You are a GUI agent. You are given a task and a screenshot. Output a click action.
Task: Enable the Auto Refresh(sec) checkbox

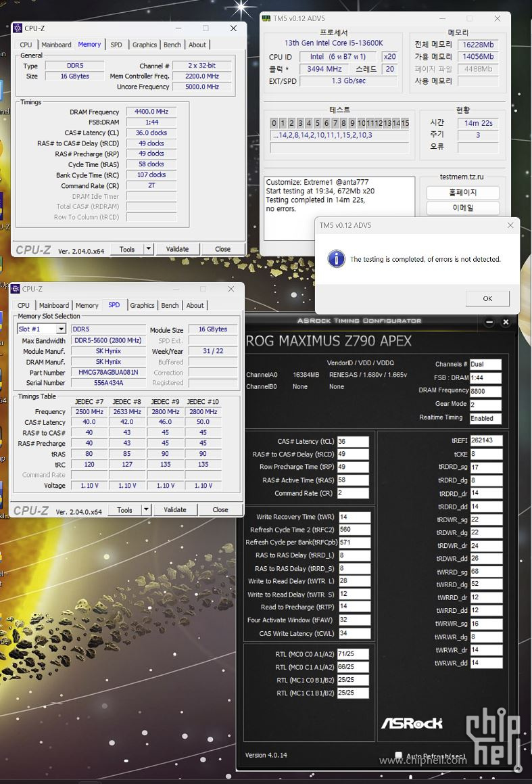tap(398, 756)
